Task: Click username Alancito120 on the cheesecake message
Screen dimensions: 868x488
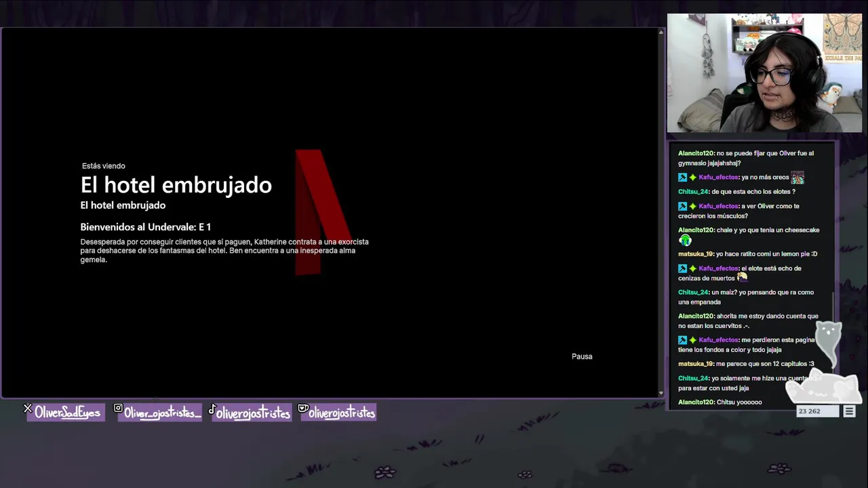Action: tap(696, 230)
